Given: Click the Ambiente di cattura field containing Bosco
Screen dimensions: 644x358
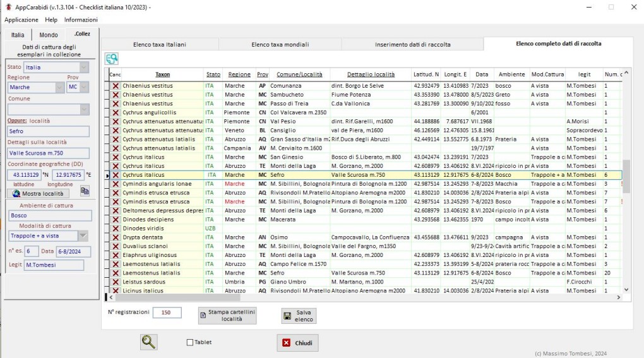Looking at the screenshot, I should point(49,216).
